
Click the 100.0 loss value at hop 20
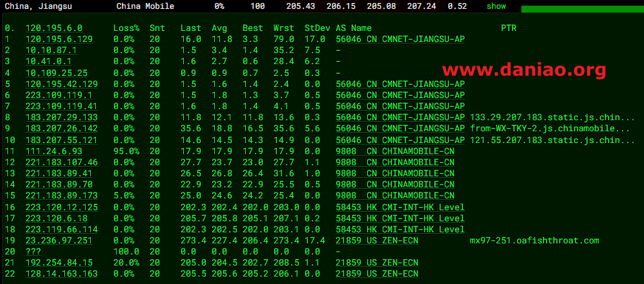pos(126,251)
